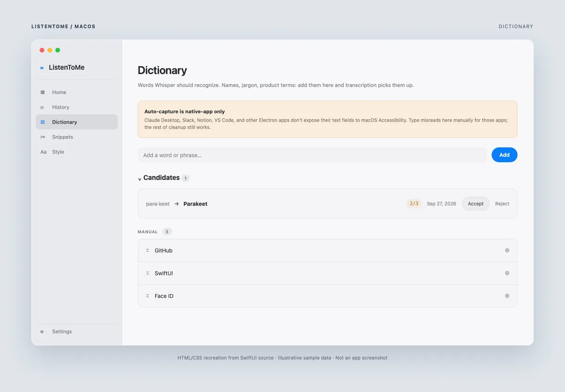Click the Candidates section heading
The height and width of the screenshot is (392, 565).
click(x=161, y=177)
